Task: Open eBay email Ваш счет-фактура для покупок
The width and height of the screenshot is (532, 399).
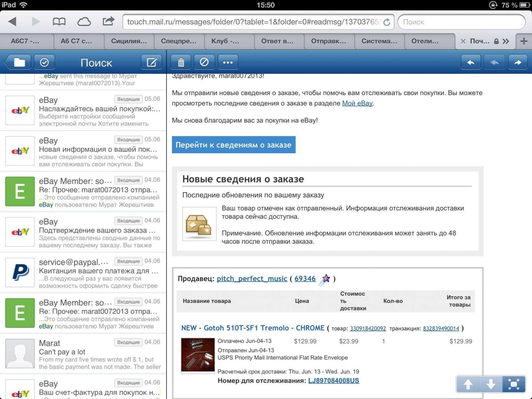Action: [x=83, y=387]
